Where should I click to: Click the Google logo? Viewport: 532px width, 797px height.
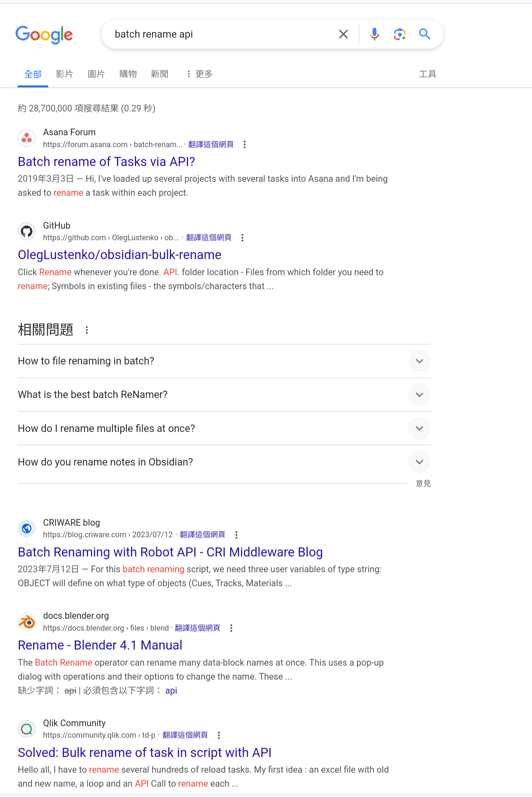(44, 35)
